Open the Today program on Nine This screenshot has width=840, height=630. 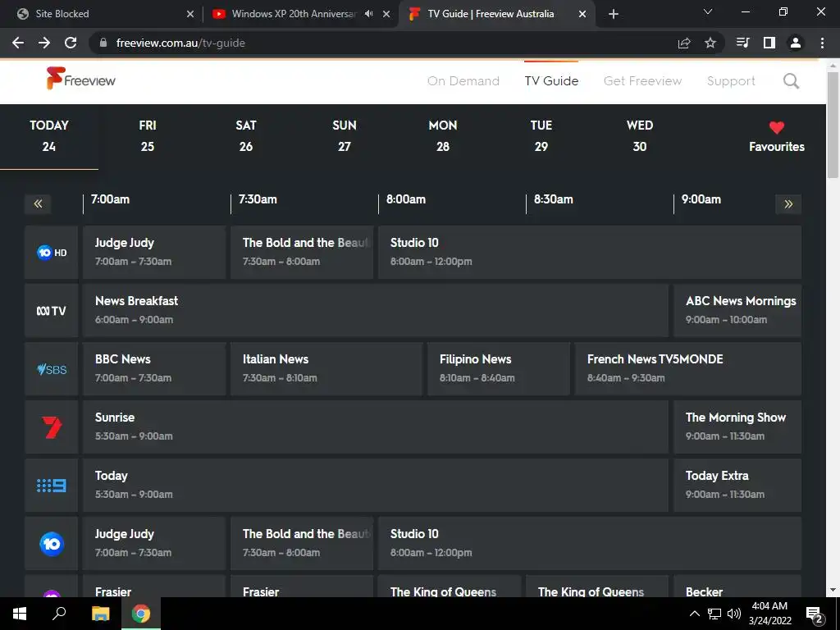pyautogui.click(x=376, y=486)
